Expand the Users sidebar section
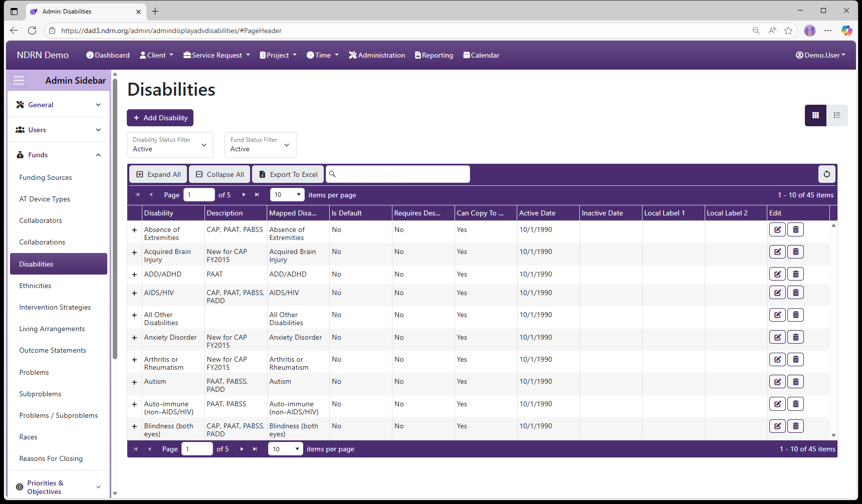The image size is (862, 504). pyautogui.click(x=59, y=130)
